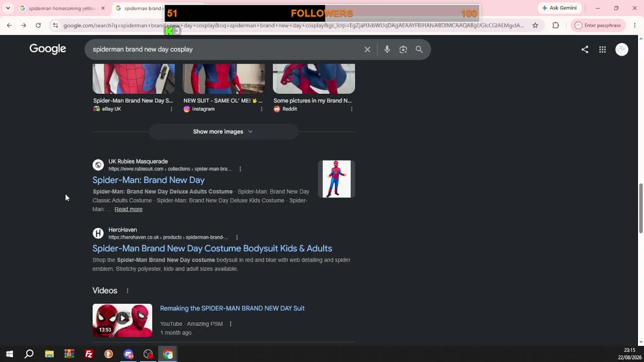Search by image with Google Lens

[x=403, y=49]
